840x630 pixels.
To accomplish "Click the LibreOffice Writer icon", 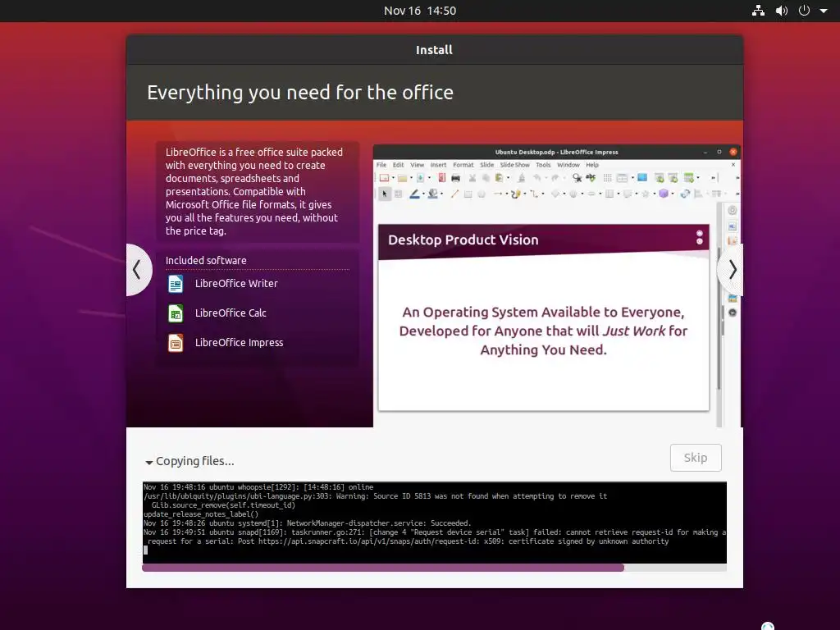I will (176, 283).
